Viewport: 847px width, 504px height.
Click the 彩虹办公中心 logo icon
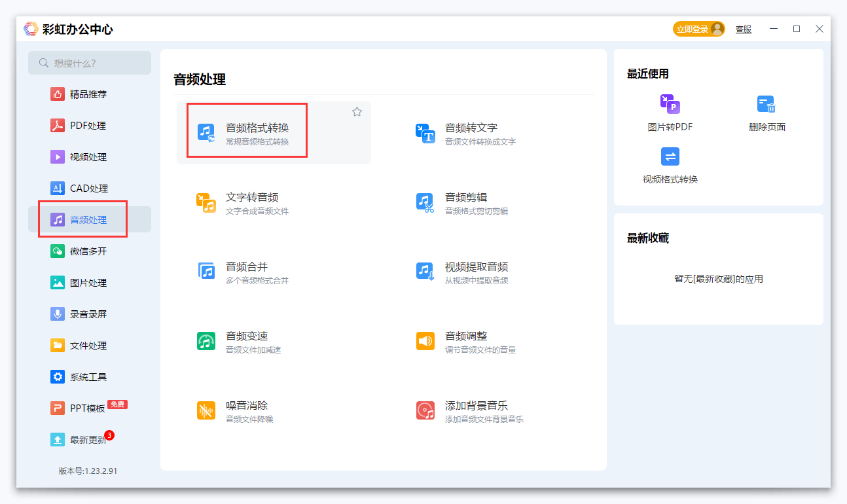tap(31, 29)
